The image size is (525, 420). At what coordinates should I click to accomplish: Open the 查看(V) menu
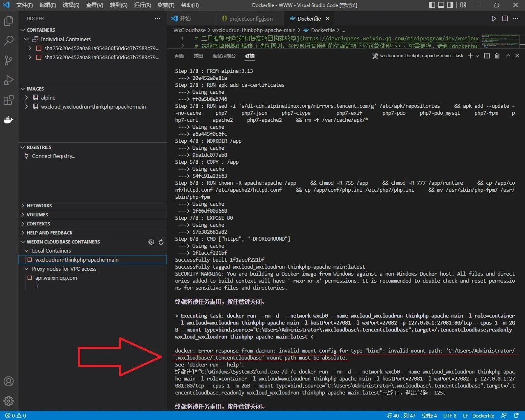[95, 5]
